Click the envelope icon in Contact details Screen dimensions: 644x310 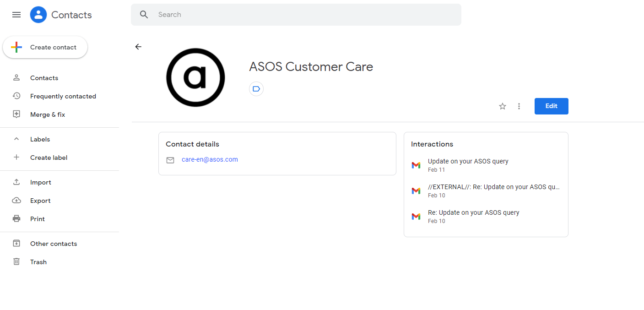click(170, 160)
